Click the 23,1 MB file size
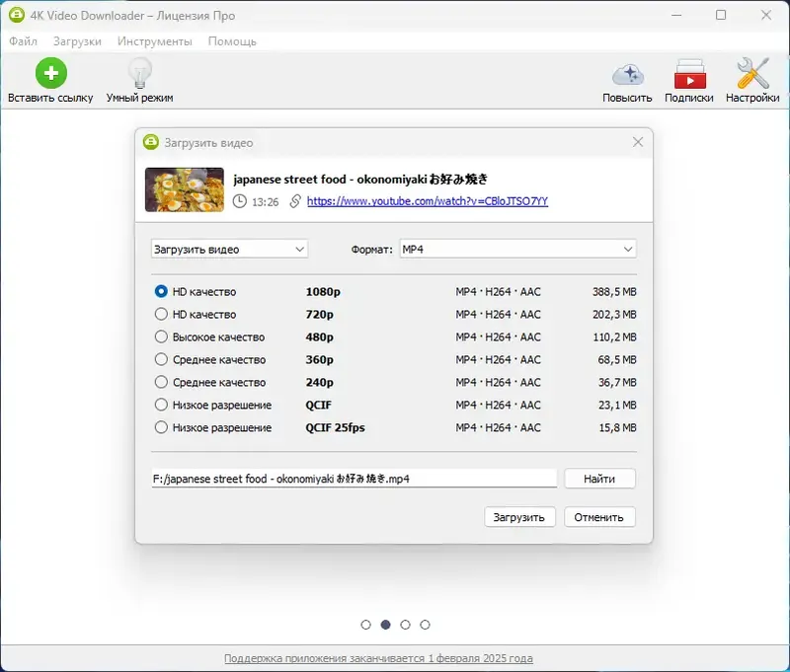Screen dimensions: 790x672 [617, 405]
